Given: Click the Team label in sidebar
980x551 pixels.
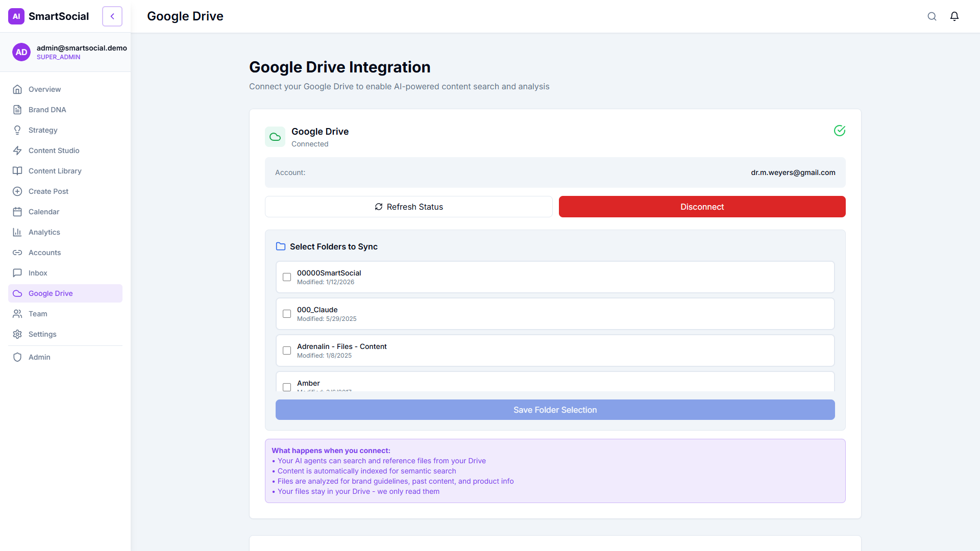Looking at the screenshot, I should (x=38, y=314).
